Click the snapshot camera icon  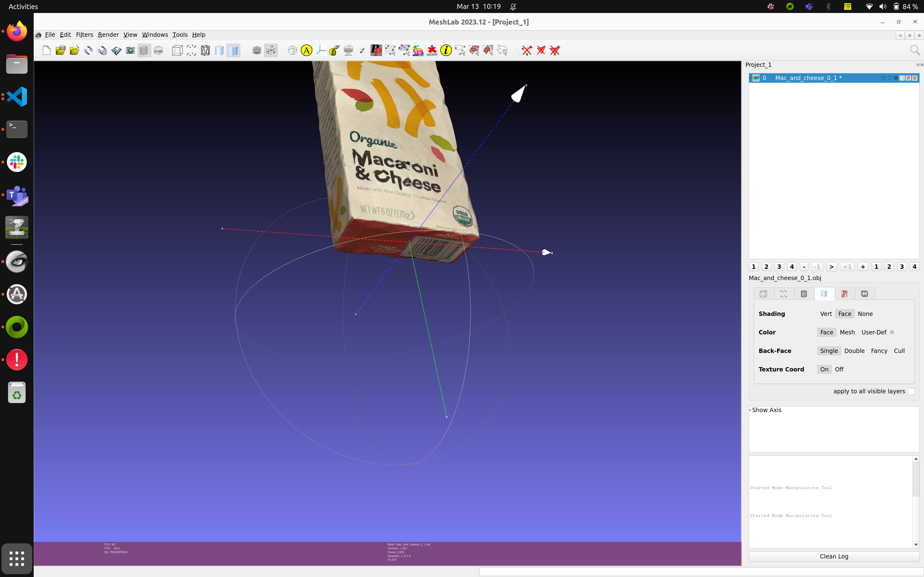pos(130,50)
